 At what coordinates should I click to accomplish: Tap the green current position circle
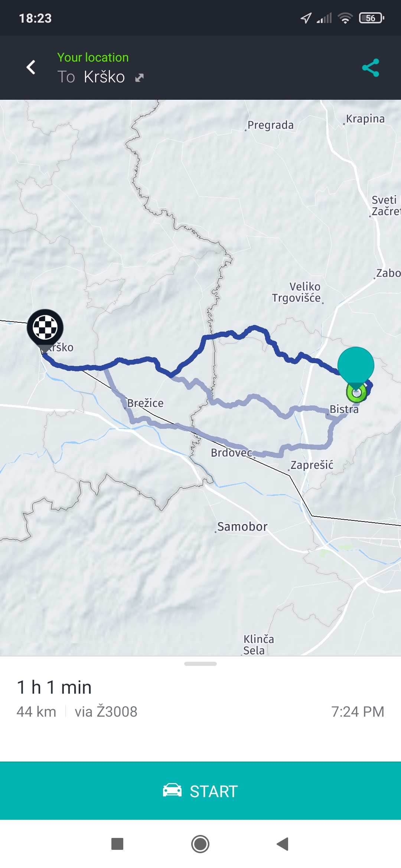coord(356,393)
